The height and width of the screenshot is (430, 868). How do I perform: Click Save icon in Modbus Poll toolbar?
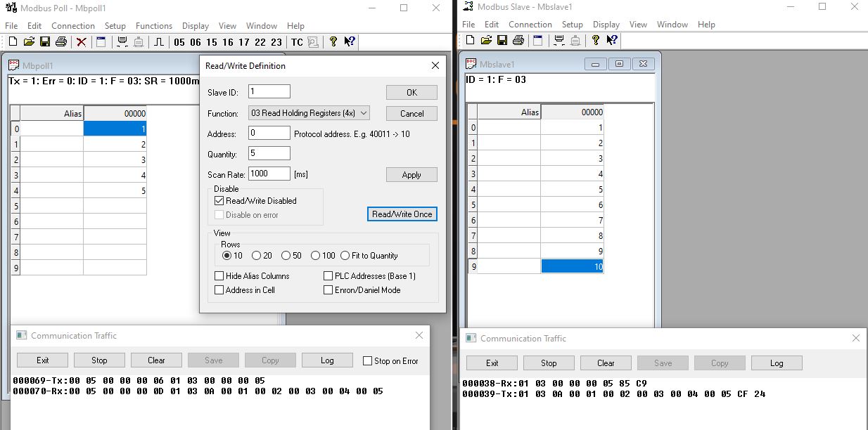coord(44,42)
